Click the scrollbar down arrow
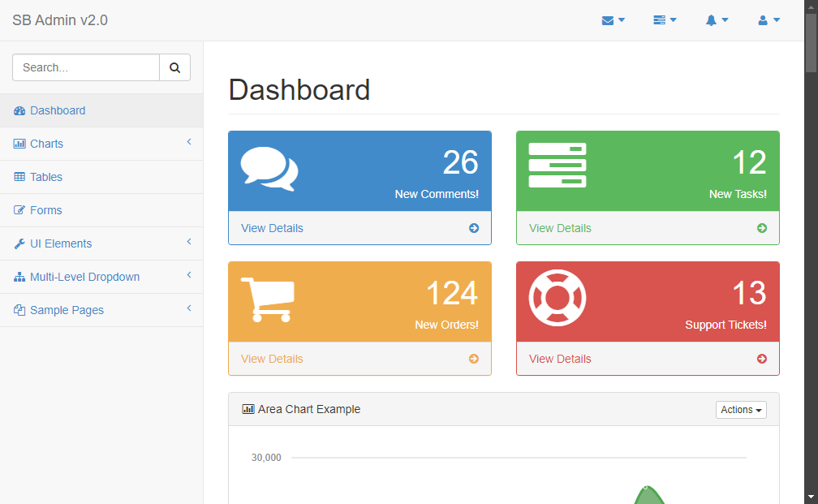818x504 pixels. point(811,498)
